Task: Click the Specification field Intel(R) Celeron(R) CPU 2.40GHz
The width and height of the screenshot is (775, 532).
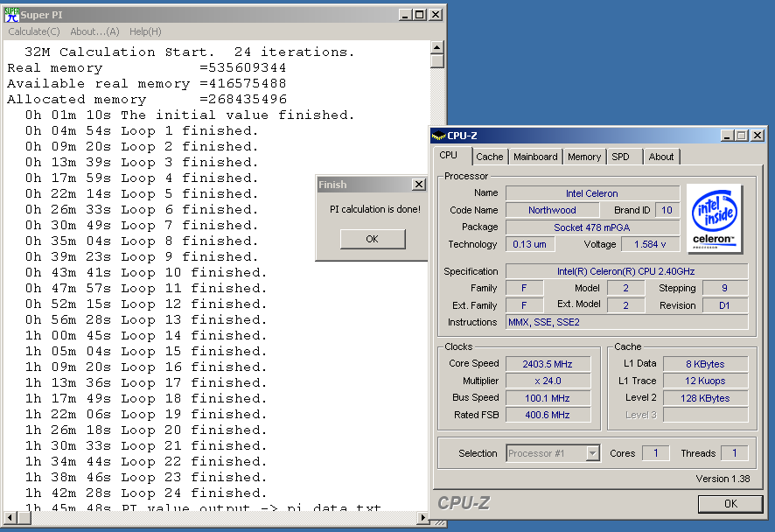Action: [626, 271]
